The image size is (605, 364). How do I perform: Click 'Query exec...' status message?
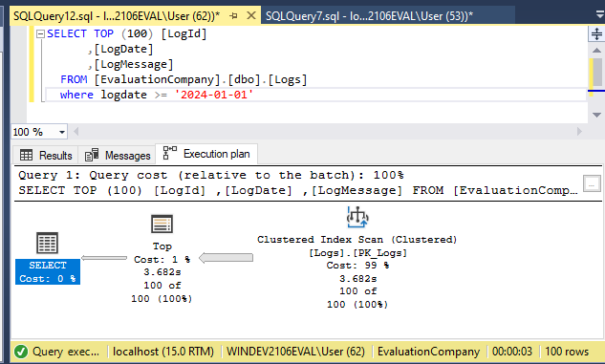click(x=66, y=352)
